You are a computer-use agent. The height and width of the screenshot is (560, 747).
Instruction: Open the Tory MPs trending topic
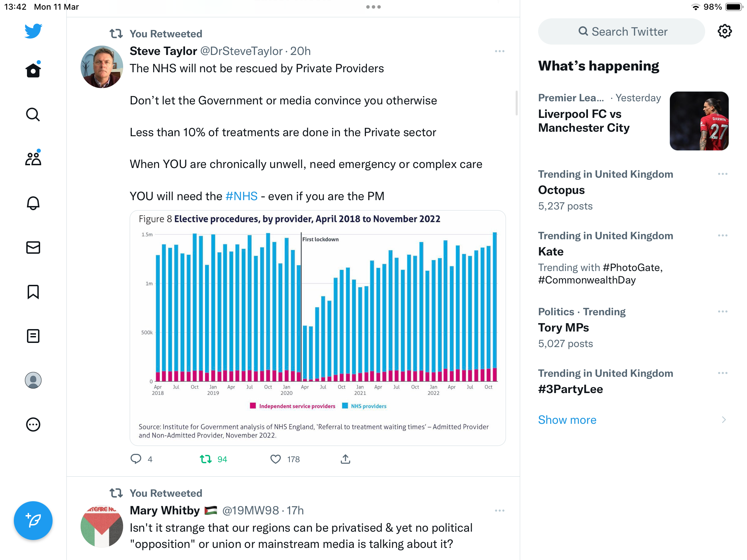(563, 327)
